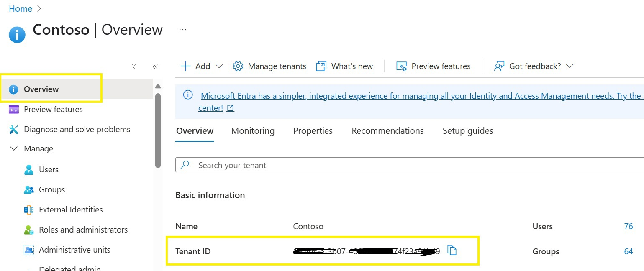Screen dimensions: 644x271
Task: Click the Groups icon in sidebar
Action: click(29, 190)
